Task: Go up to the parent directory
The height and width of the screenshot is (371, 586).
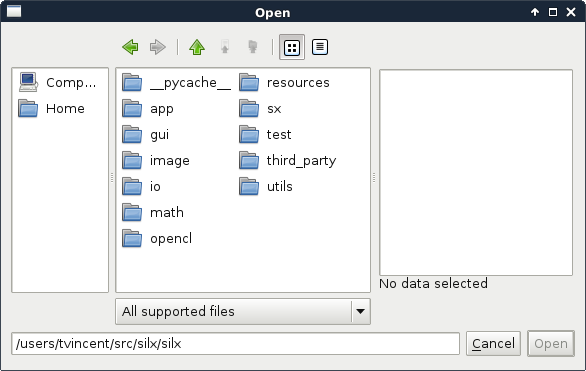Action: (x=197, y=47)
